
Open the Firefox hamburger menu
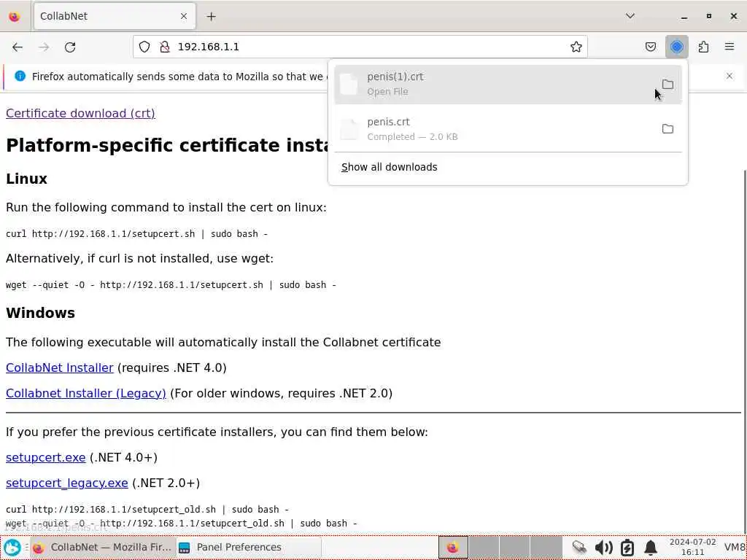click(729, 47)
